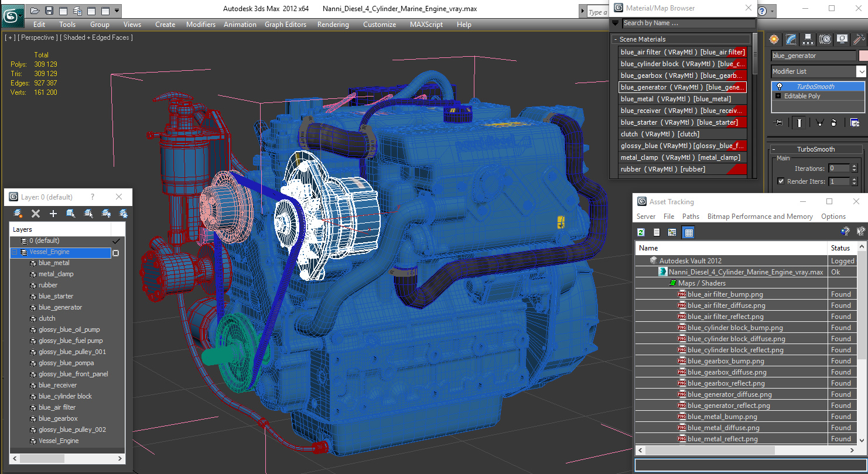Click Remove Modifier from stack icon

coord(833,122)
